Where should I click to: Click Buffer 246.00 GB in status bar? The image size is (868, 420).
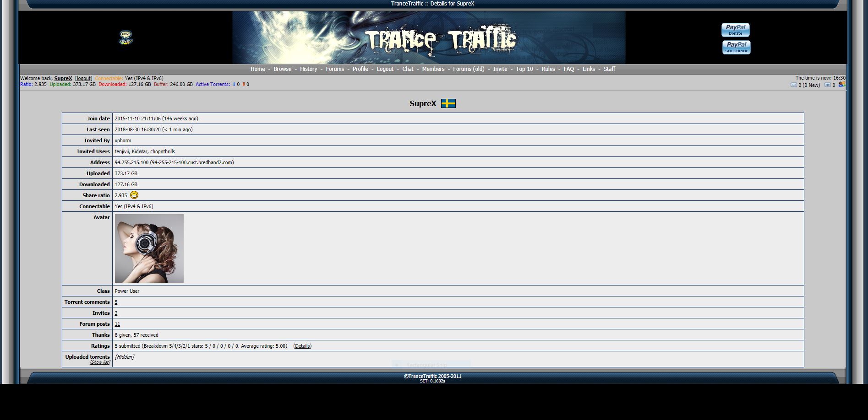(x=173, y=84)
